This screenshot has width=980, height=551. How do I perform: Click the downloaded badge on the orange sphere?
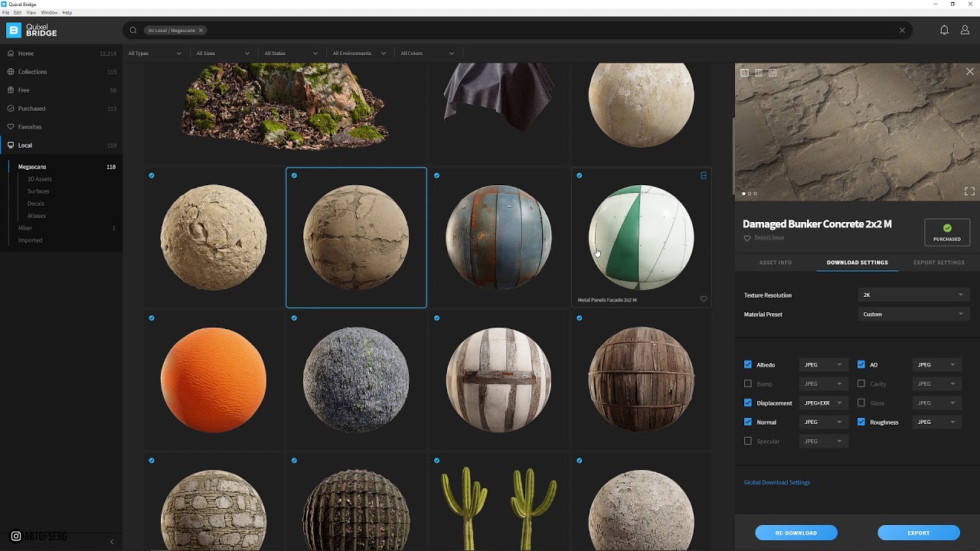[x=152, y=318]
